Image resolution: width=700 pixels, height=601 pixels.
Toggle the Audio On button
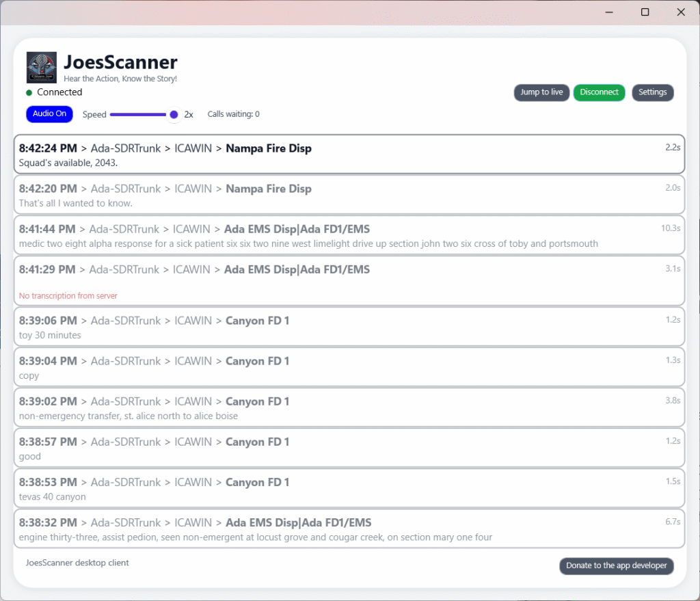(49, 114)
